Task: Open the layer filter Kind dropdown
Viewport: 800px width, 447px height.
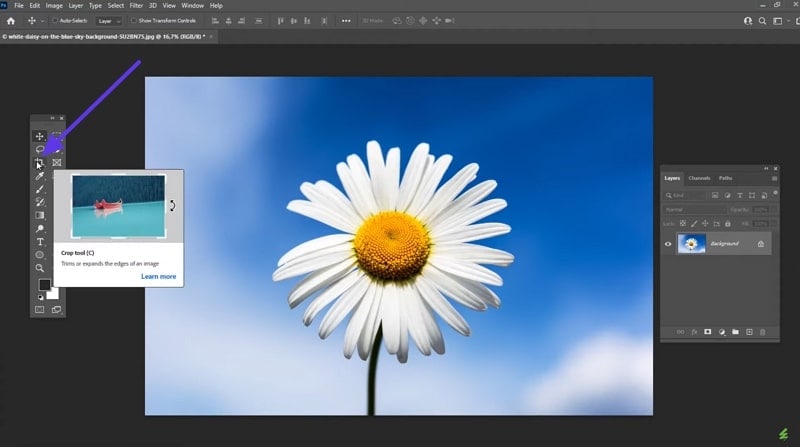Action: click(685, 195)
